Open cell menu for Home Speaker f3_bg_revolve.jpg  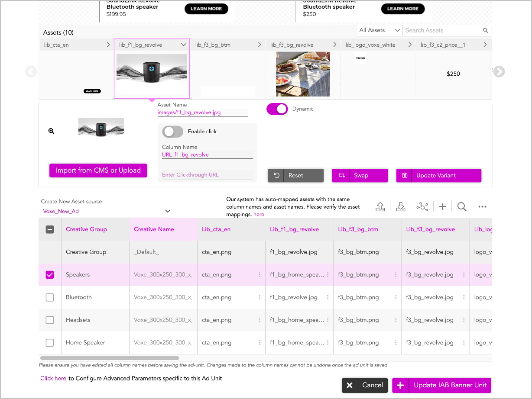464,342
